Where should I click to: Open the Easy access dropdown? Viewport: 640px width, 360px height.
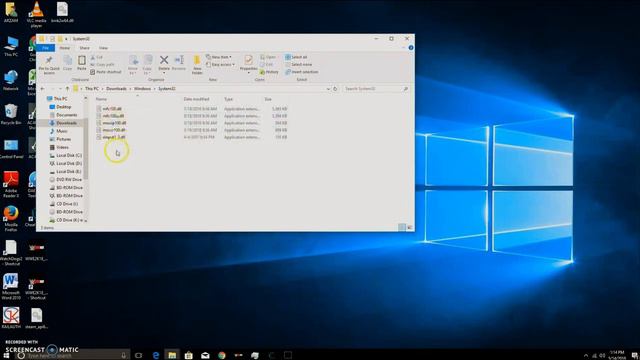pos(220,64)
